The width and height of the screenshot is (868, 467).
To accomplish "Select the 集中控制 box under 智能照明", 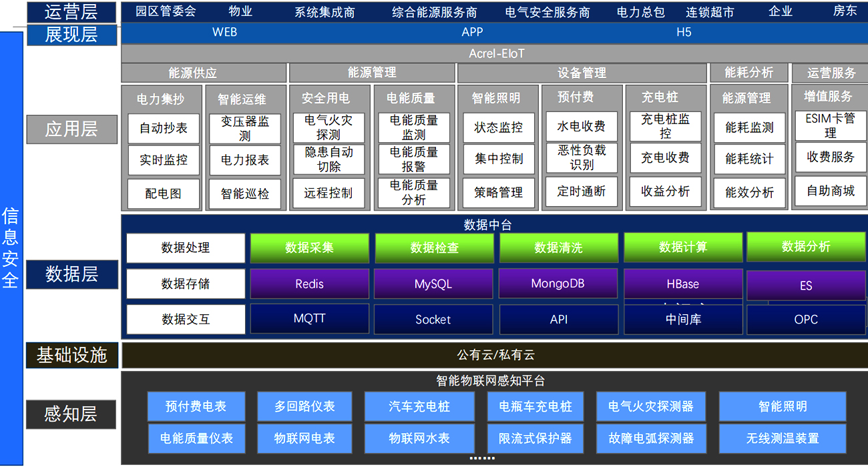I will (499, 159).
